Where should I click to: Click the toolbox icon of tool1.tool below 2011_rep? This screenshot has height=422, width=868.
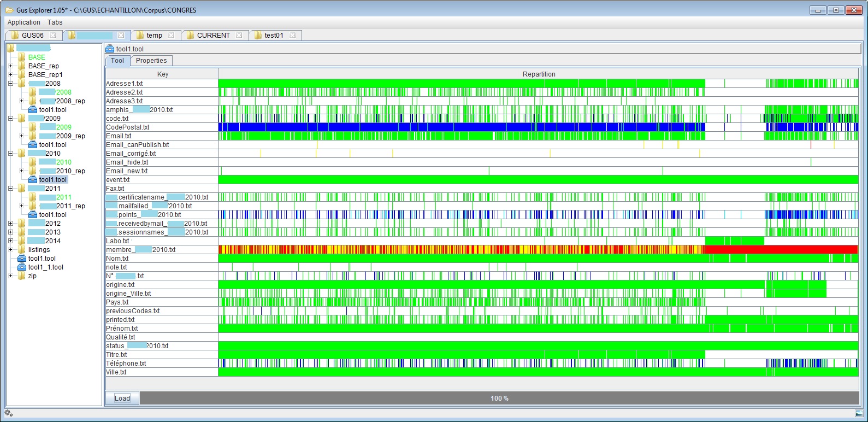pos(33,215)
